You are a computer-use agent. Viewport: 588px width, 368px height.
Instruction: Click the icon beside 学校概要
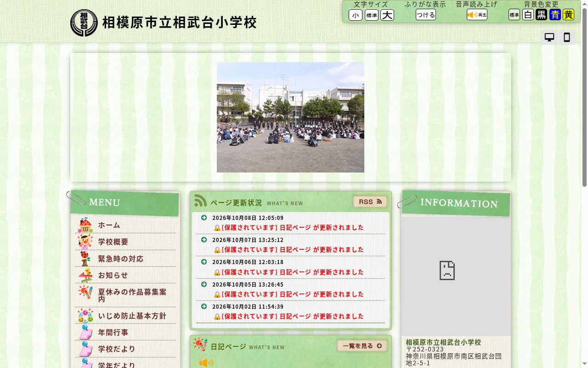point(85,241)
